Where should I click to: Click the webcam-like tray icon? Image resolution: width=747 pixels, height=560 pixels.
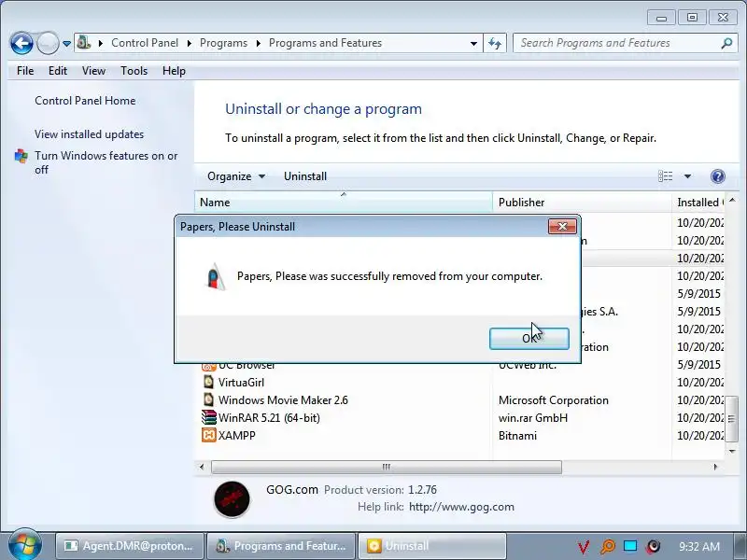click(654, 546)
